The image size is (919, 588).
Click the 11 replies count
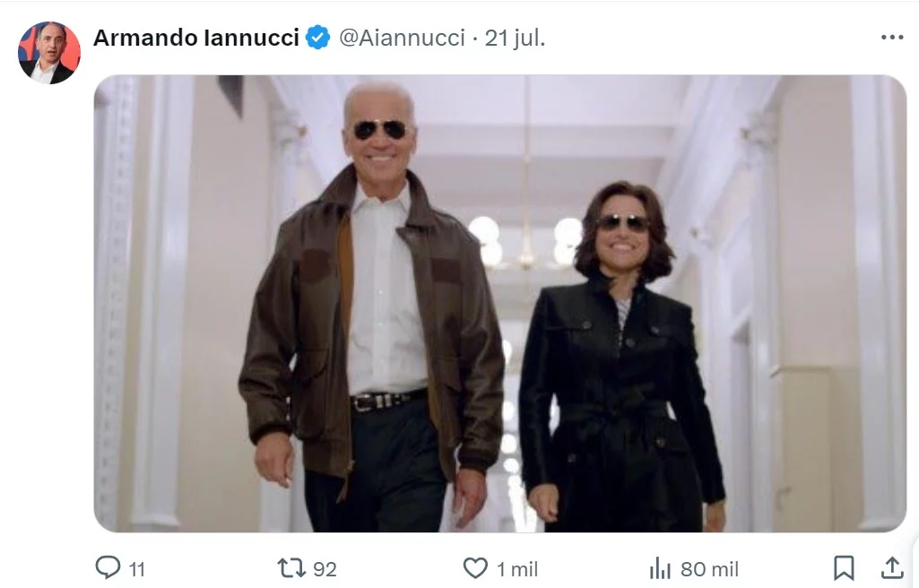click(136, 569)
